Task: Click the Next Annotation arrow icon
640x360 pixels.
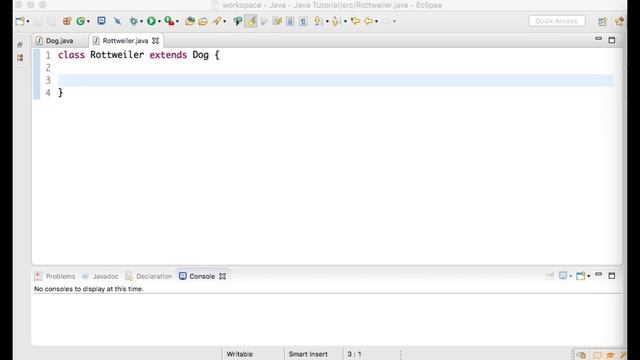Action: tap(318, 21)
